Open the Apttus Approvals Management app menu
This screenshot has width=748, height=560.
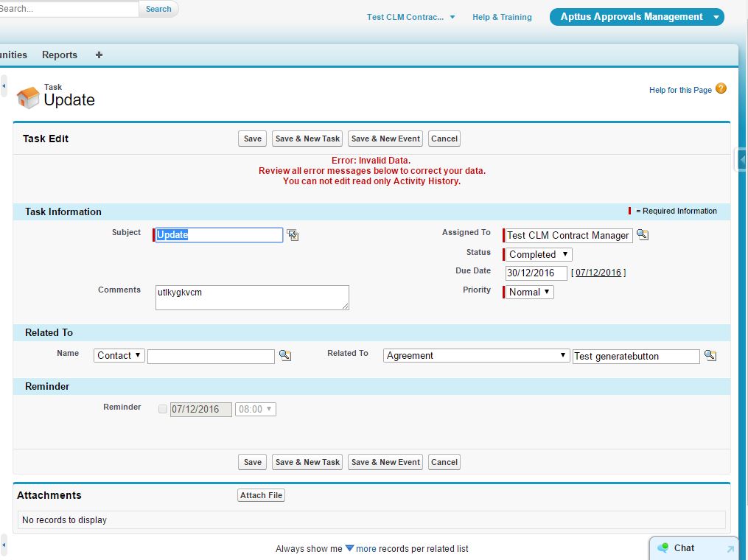click(637, 17)
